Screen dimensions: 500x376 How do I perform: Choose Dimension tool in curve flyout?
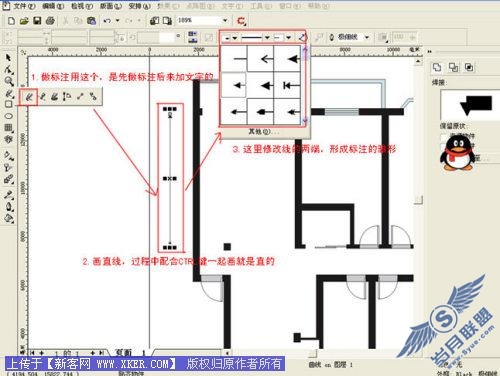pos(67,97)
